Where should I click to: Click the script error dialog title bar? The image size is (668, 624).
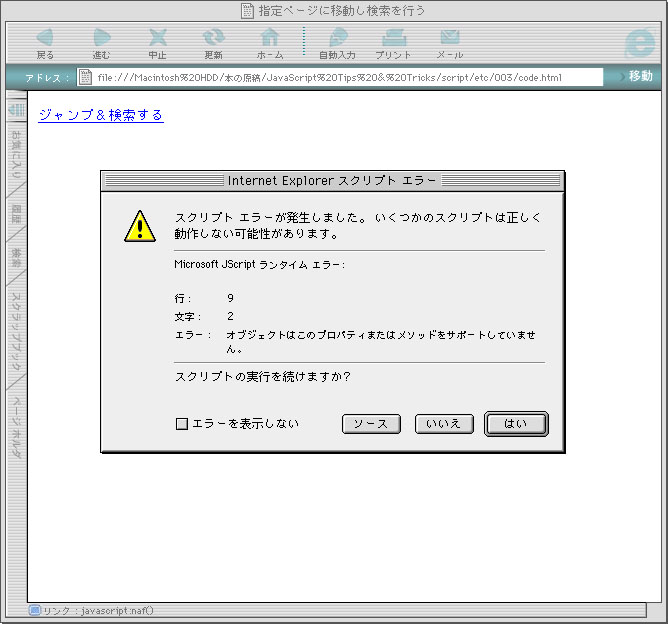[x=332, y=181]
